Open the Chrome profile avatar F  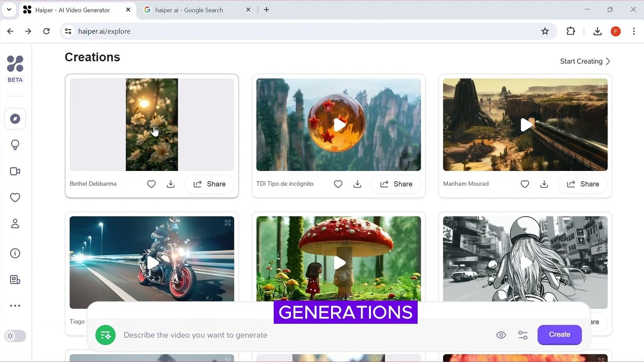tap(616, 31)
